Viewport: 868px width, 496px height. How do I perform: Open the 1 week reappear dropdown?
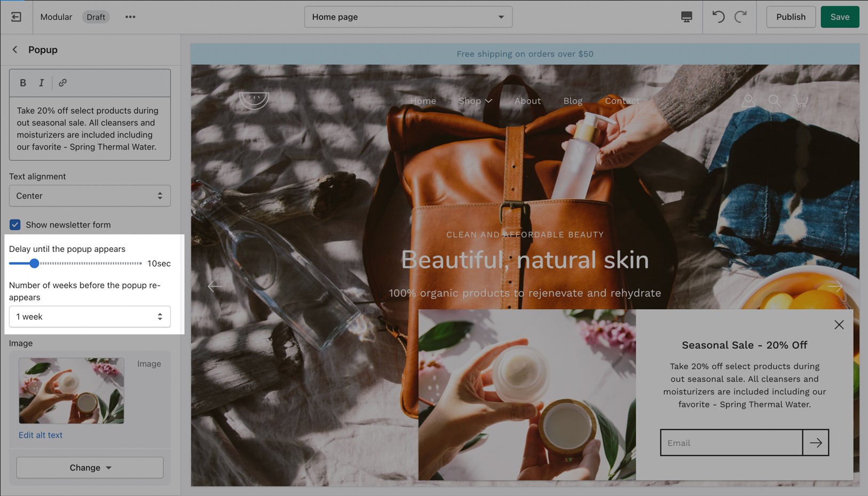(90, 317)
